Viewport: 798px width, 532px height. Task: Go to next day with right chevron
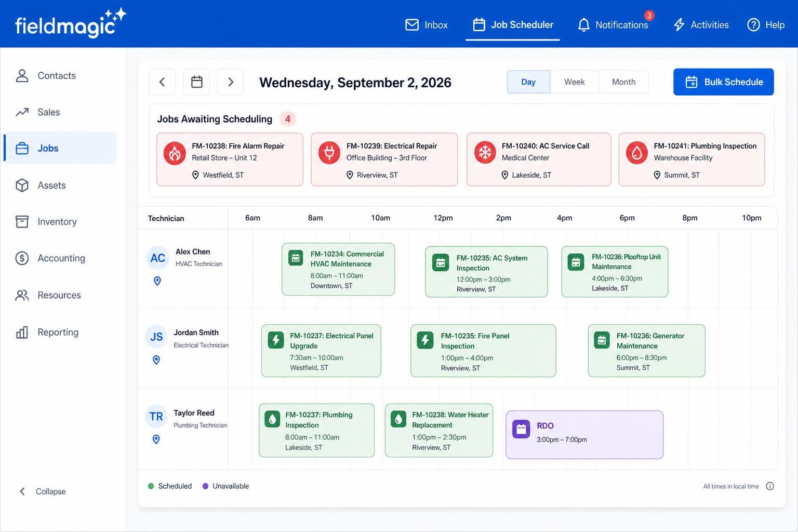click(231, 82)
